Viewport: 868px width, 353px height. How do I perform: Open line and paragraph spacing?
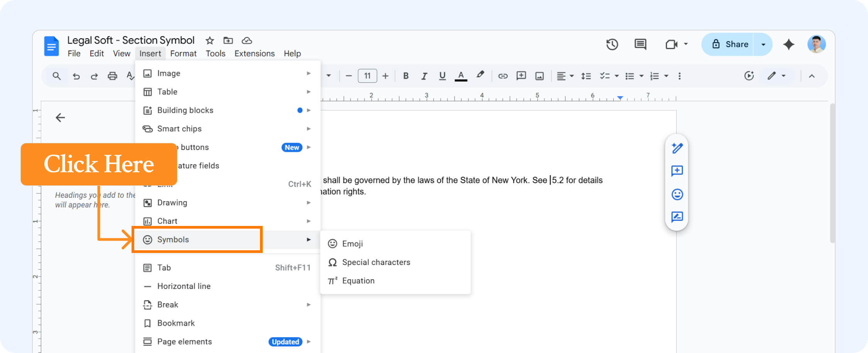click(586, 76)
